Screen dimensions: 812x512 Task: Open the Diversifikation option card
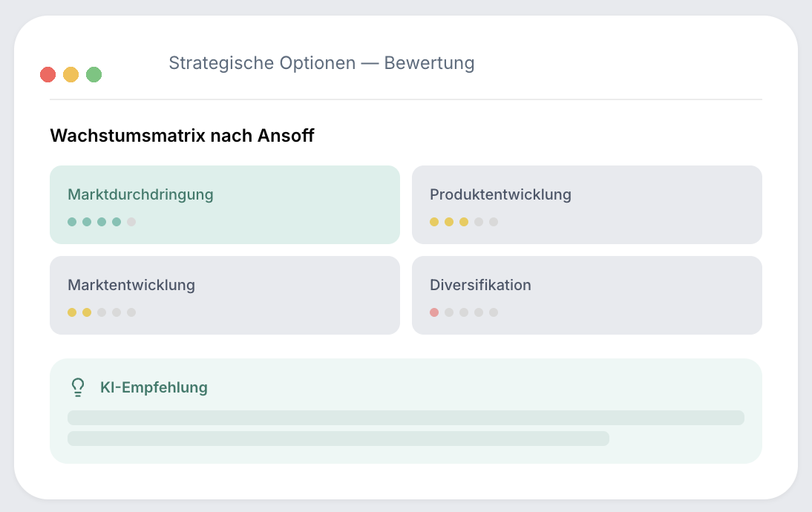click(586, 295)
